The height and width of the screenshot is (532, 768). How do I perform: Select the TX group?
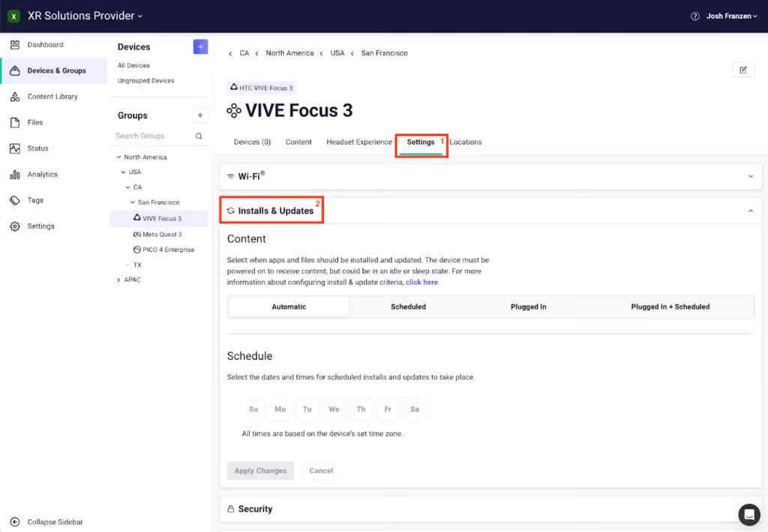click(138, 265)
